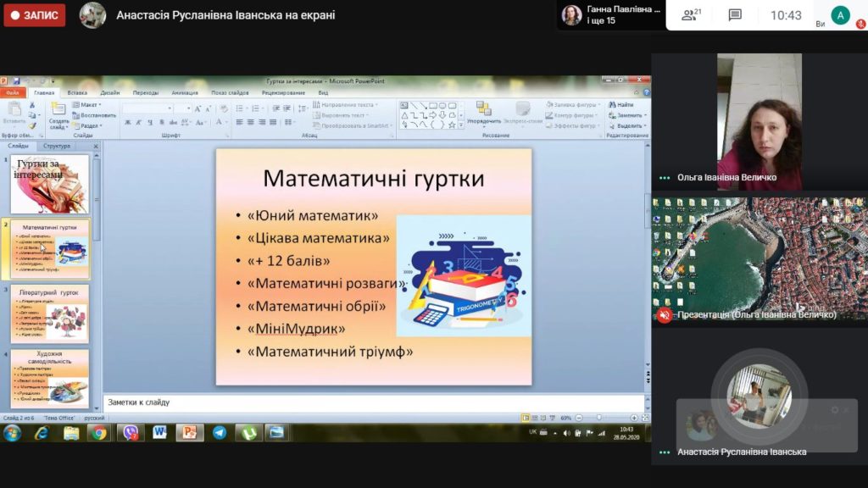The image size is (868, 488).
Task: Click the zoom out minus icon
Action: tap(579, 419)
